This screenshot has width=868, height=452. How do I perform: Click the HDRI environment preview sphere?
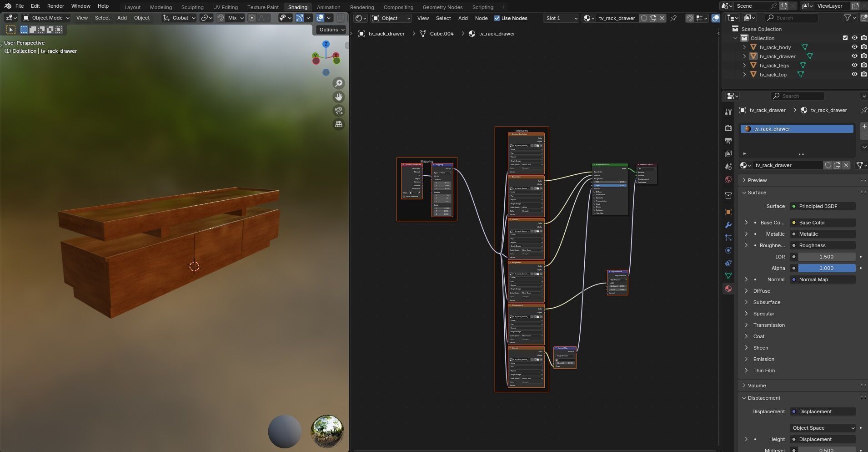[x=327, y=432]
